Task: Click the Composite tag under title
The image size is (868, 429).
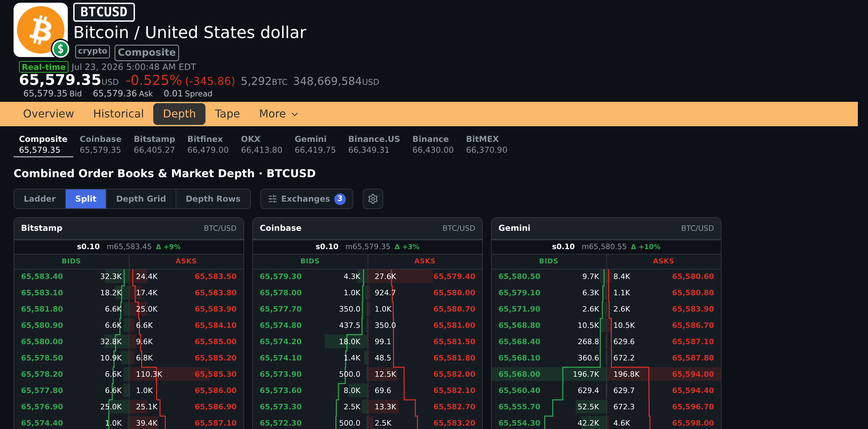Action: [147, 53]
